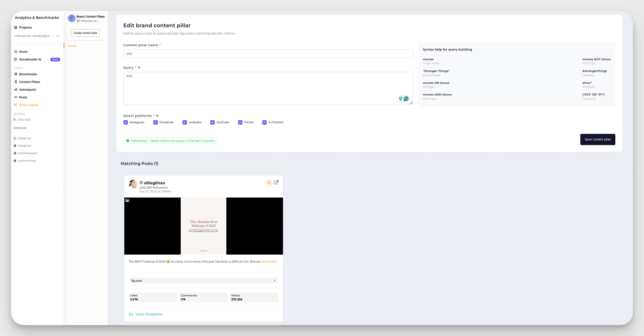Select Content Pillars in the sidebar
Viewport: 644px width, 336px height.
pos(30,82)
